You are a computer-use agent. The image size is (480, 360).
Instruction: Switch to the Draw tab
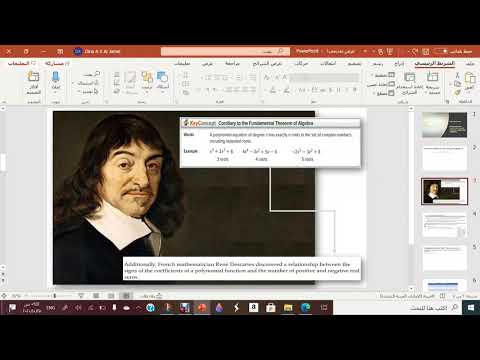click(x=377, y=63)
